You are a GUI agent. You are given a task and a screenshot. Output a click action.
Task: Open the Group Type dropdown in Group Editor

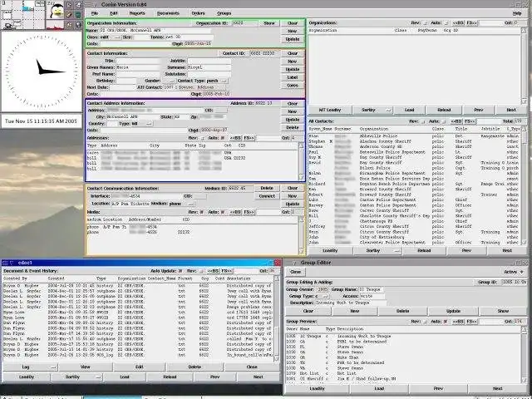323,296
